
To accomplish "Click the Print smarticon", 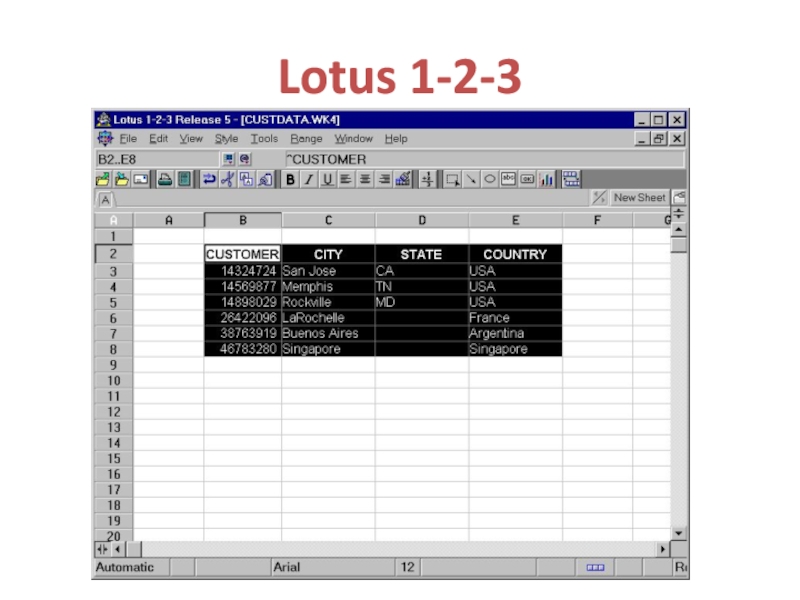I will [x=165, y=180].
